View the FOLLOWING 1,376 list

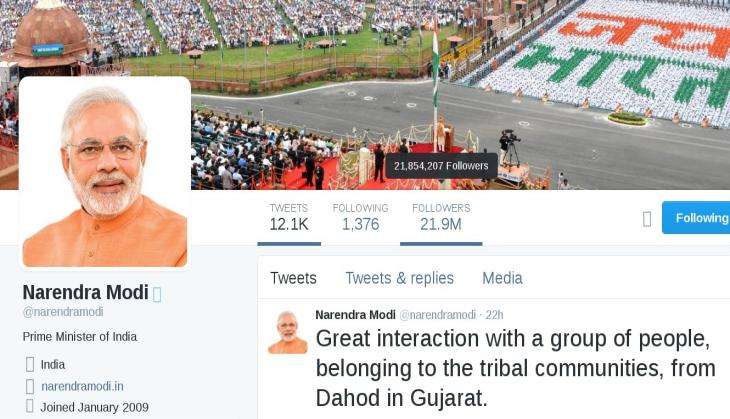pos(360,217)
